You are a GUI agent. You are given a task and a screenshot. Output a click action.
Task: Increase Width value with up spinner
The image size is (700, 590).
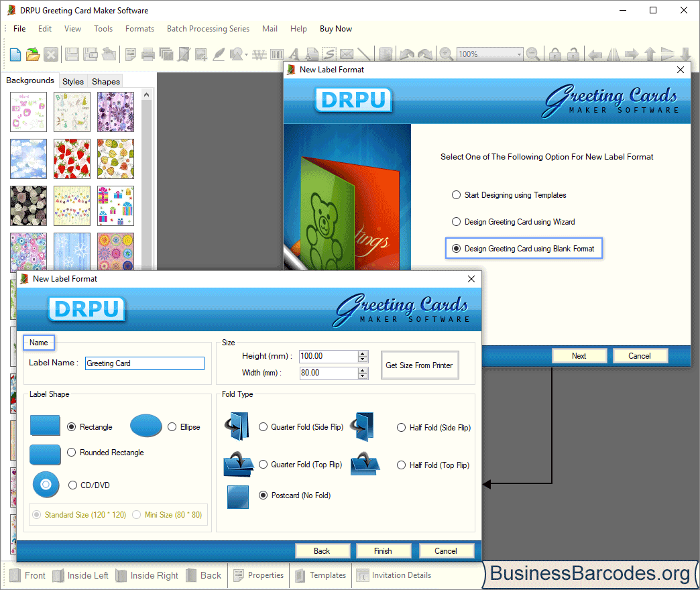(x=363, y=370)
